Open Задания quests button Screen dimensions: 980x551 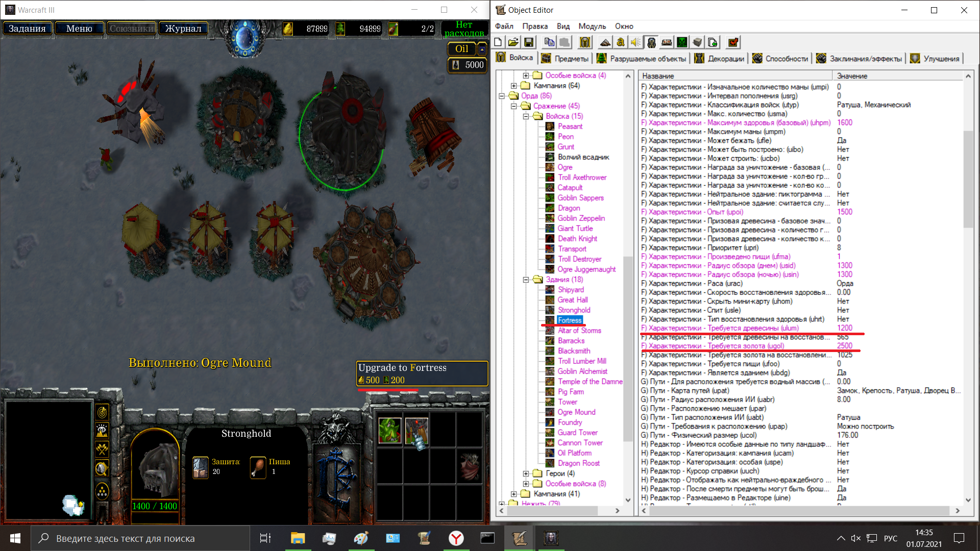click(27, 29)
